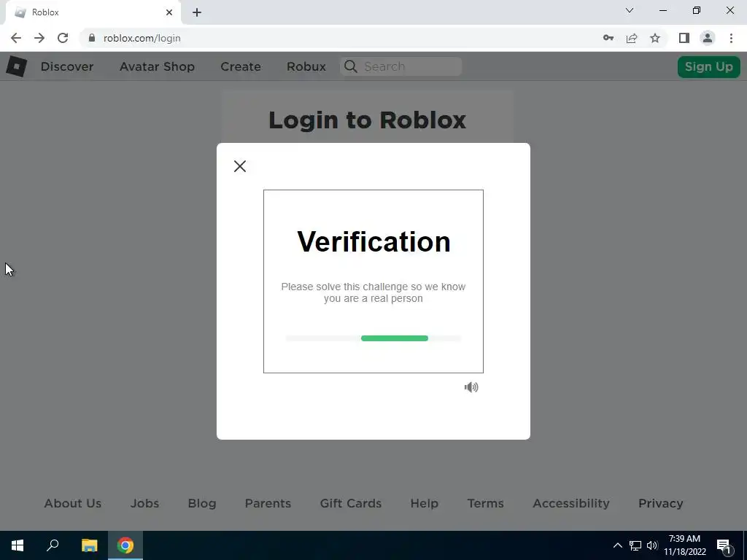Open the Create menu item

click(x=241, y=66)
